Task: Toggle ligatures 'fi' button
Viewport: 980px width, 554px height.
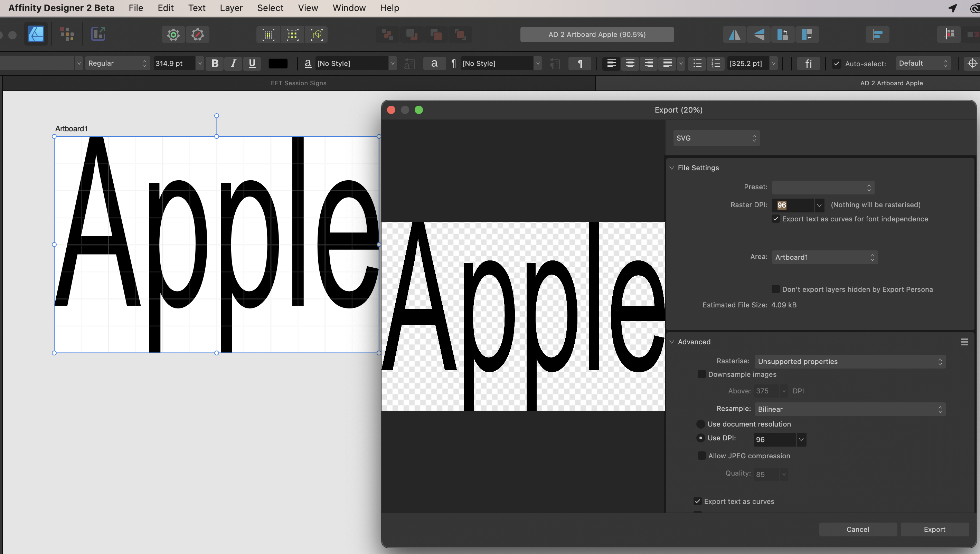Action: click(808, 63)
